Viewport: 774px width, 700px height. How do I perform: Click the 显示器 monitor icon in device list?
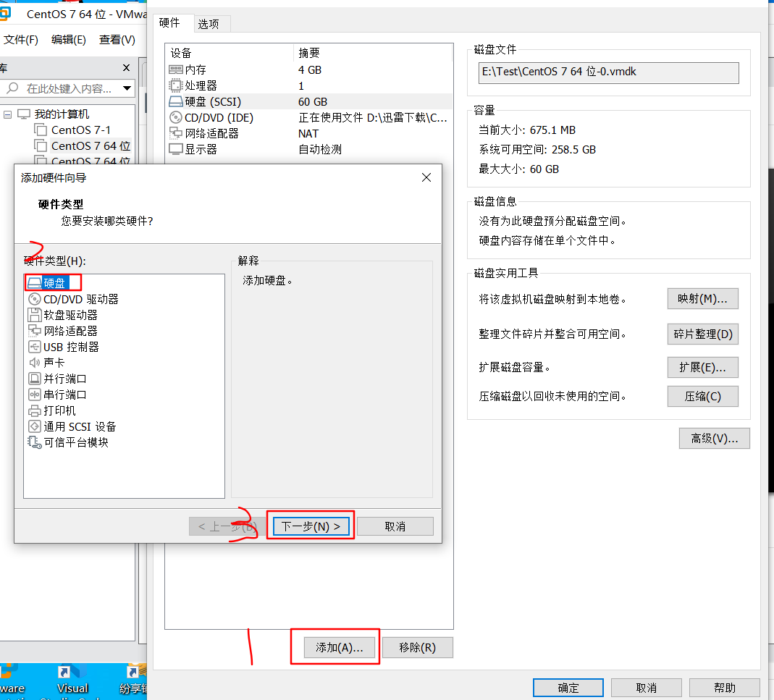(176, 149)
